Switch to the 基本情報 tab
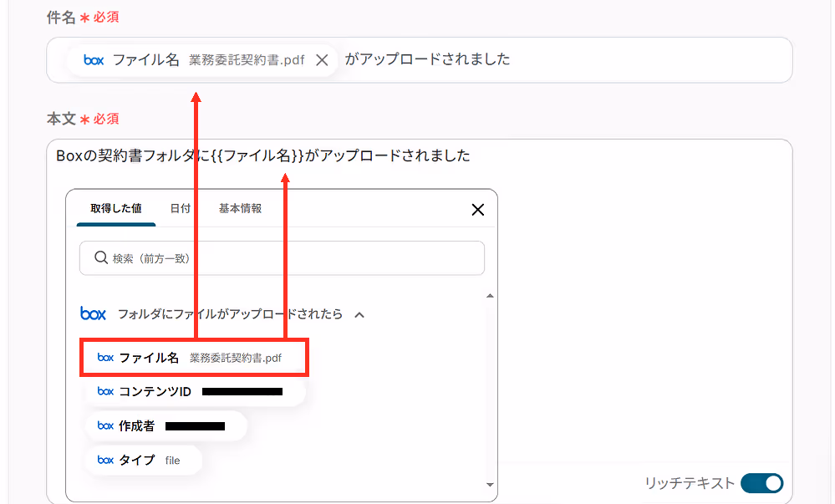 coord(240,208)
